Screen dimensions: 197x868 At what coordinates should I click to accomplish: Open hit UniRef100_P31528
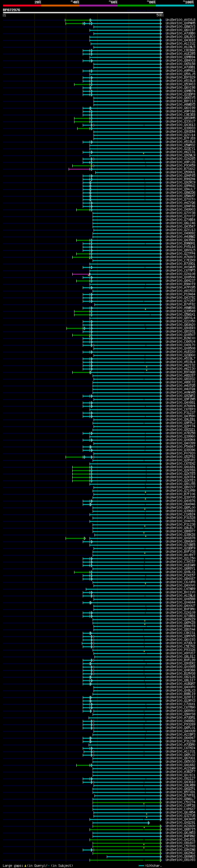180,518
